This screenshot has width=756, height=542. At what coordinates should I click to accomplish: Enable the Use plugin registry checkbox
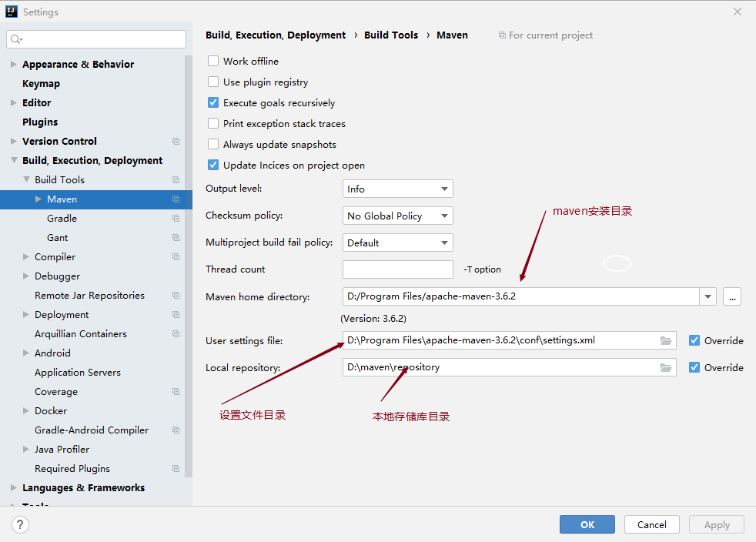(x=213, y=82)
